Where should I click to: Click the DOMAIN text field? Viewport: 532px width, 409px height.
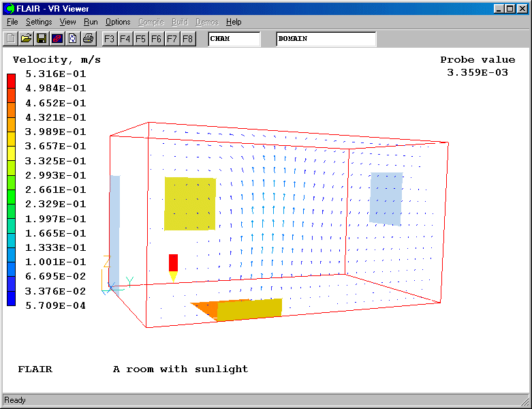(326, 39)
